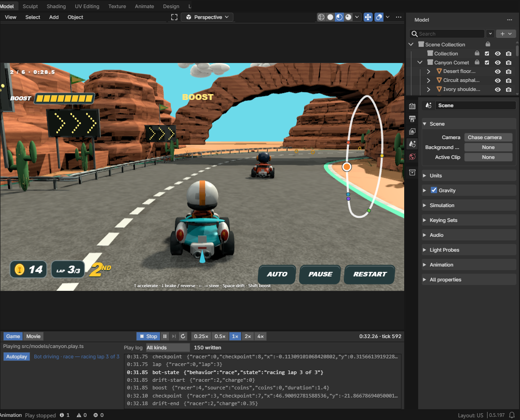
Task: Uncheck the Collection exclude checkbox
Action: (487, 53)
